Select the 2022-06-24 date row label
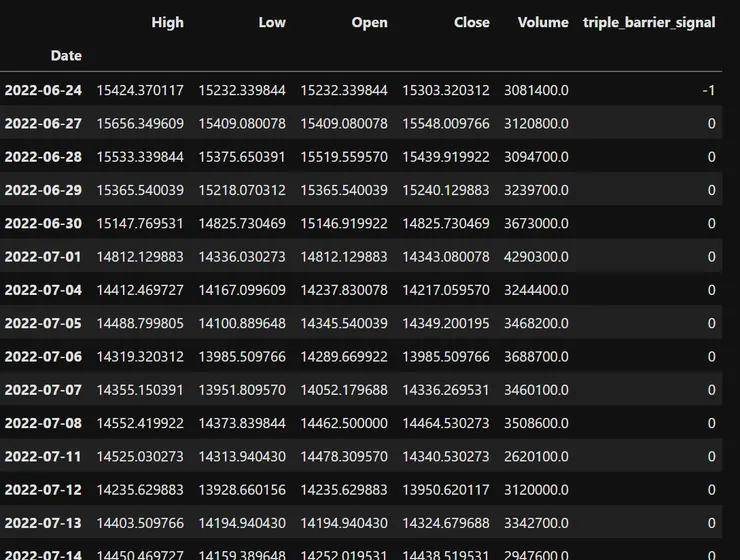Image resolution: width=740 pixels, height=560 pixels. coord(43,90)
